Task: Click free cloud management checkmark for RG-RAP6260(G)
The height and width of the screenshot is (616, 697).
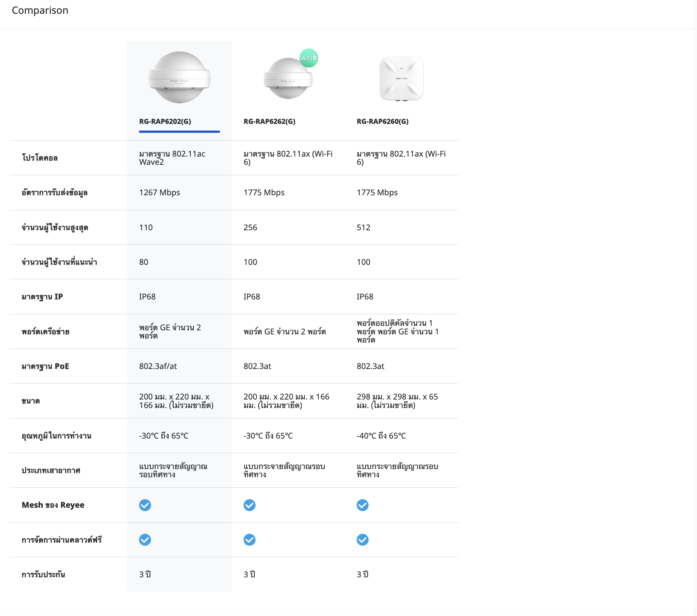Action: point(363,540)
